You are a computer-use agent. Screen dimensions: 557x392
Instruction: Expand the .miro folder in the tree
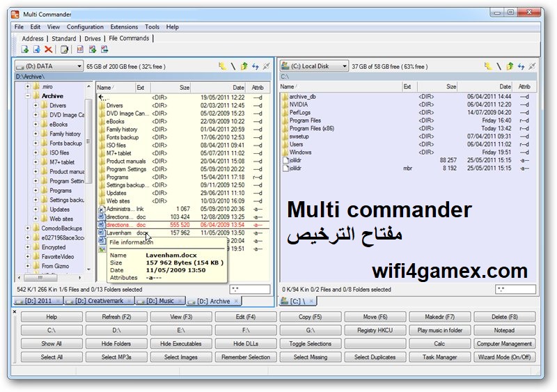(x=28, y=86)
